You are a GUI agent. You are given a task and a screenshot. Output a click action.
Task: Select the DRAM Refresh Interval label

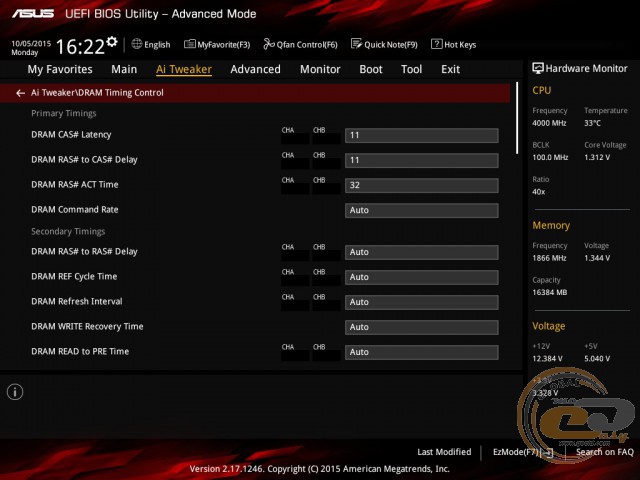[x=77, y=302]
